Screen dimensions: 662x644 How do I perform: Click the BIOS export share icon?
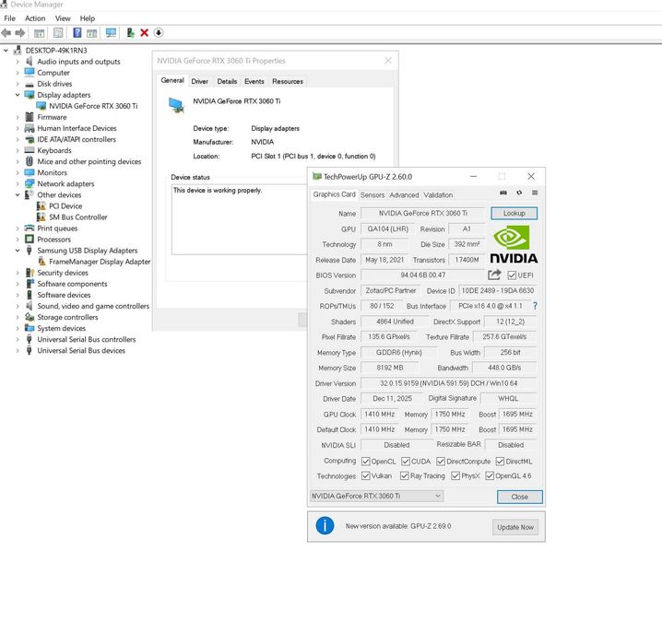[494, 275]
